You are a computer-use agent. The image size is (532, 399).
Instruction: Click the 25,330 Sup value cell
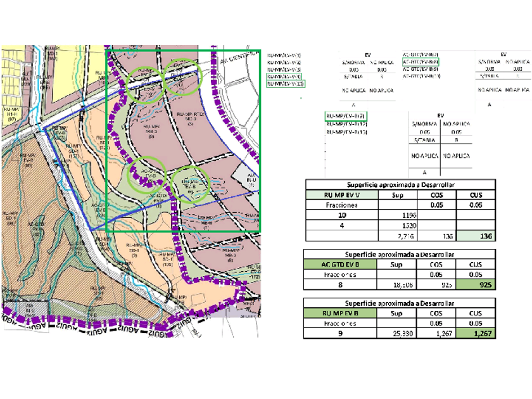coord(396,334)
